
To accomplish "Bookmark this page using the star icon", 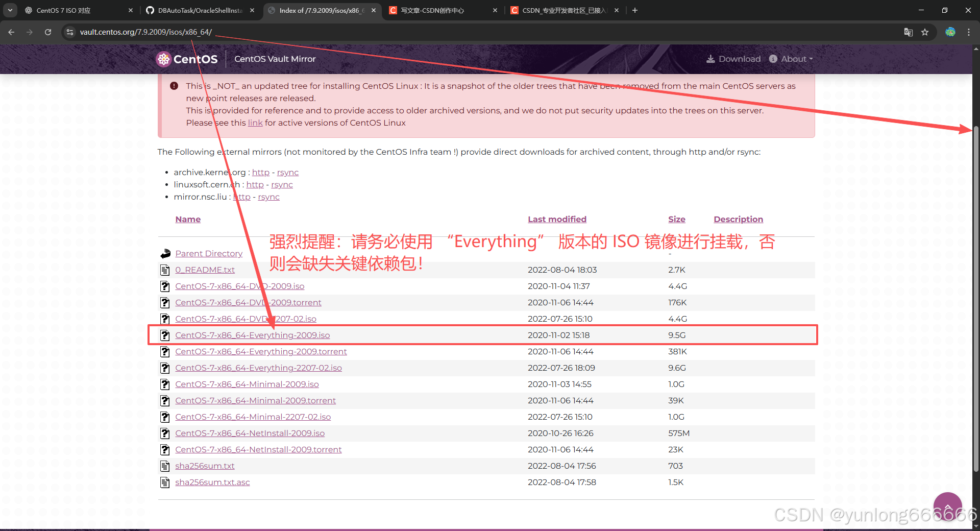I will pos(925,32).
